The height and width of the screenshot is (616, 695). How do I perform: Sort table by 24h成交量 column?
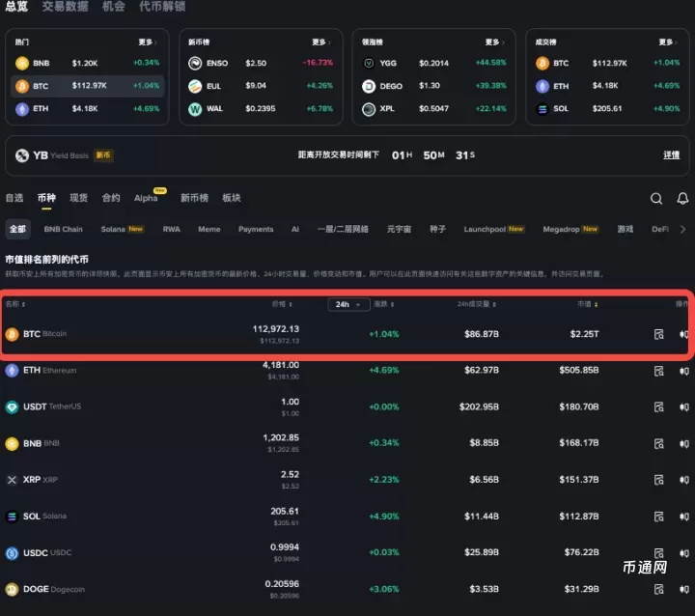click(477, 304)
